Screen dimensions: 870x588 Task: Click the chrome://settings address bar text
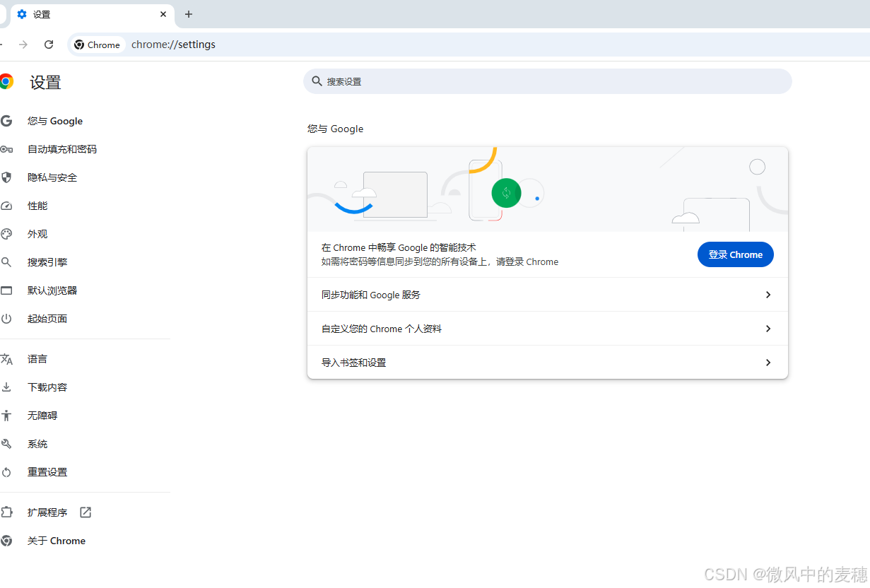click(x=173, y=45)
